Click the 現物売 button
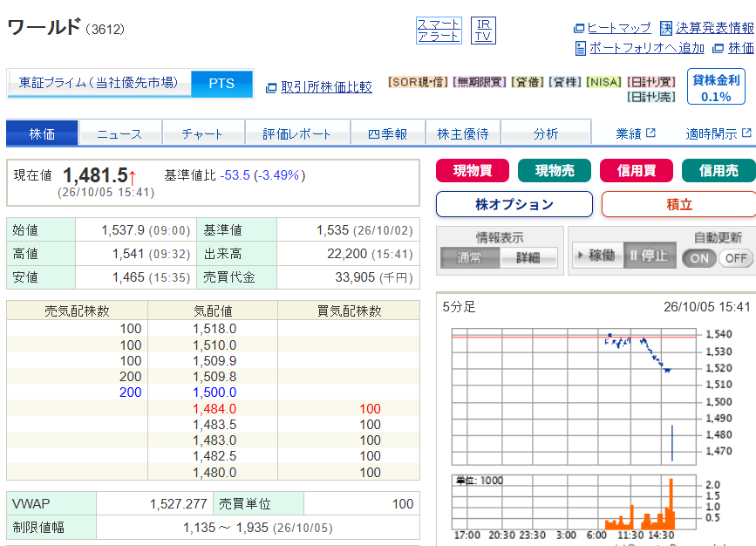Screen dimensions: 756x546 (x=555, y=171)
